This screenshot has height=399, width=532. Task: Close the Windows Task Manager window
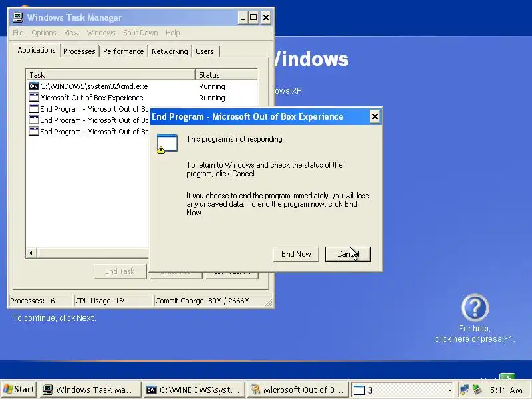click(x=266, y=17)
